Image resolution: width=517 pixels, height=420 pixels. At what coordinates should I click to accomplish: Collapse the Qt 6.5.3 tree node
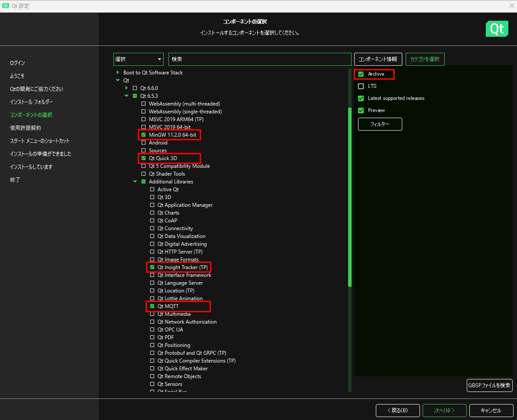126,96
